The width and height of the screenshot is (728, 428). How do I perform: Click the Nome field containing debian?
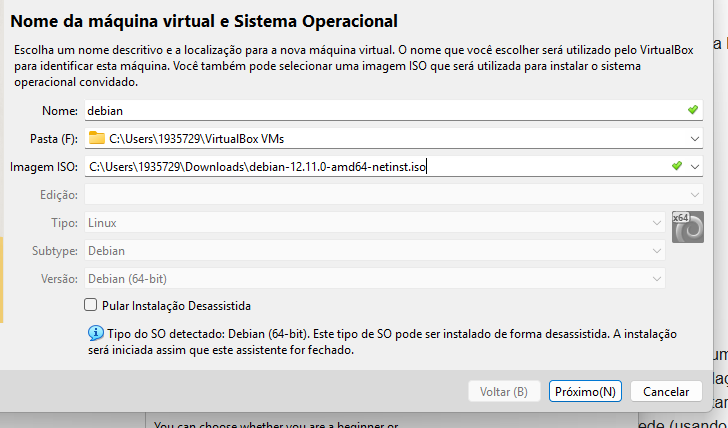click(x=393, y=110)
